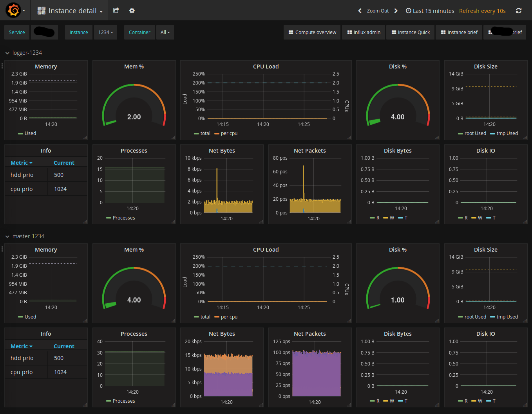The width and height of the screenshot is (532, 414).
Task: Open Disk IO panel title menu in master-1234
Action: click(485, 334)
